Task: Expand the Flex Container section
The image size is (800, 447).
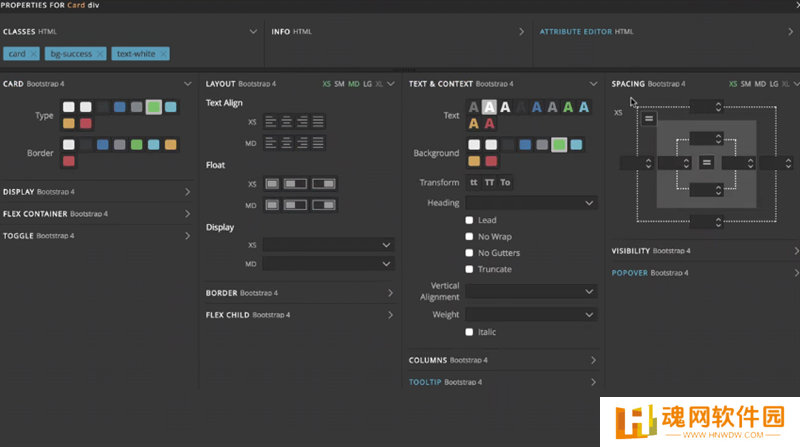Action: tap(187, 214)
